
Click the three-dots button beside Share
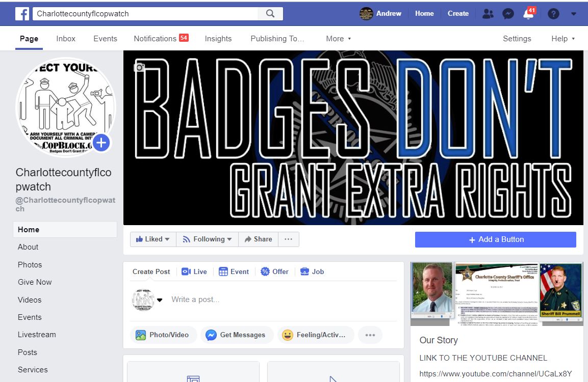(288, 239)
